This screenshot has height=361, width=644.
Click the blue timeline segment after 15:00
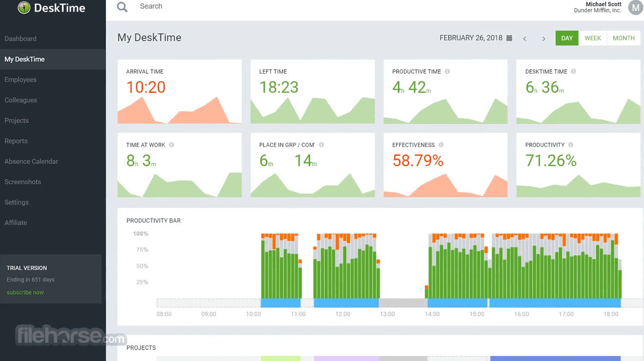point(555,303)
